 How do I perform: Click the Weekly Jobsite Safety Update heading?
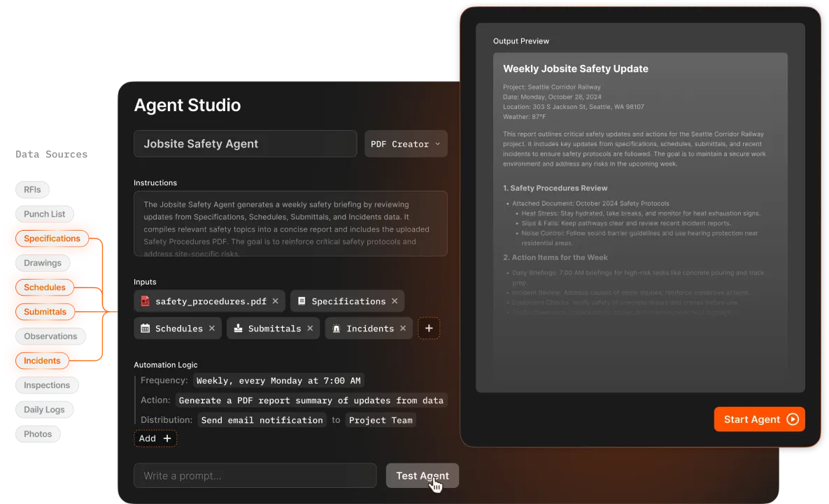tap(575, 69)
